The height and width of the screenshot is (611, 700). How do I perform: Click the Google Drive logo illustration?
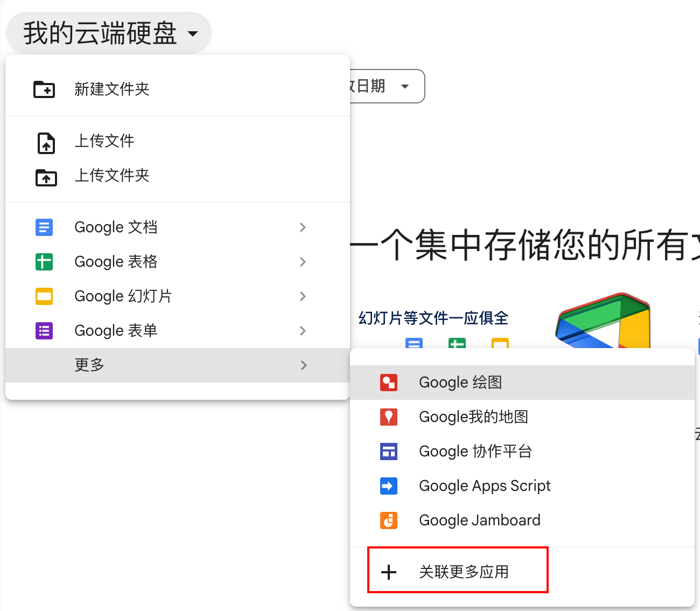603,321
